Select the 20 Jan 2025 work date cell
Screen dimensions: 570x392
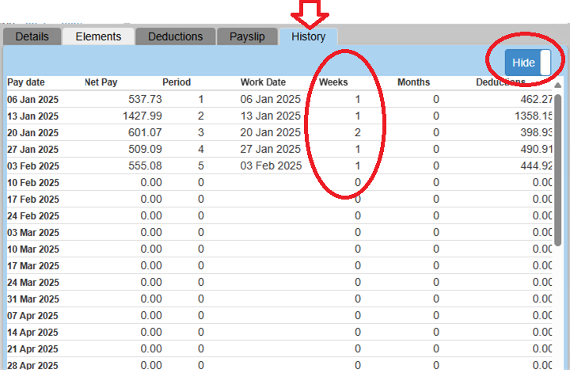(x=271, y=133)
